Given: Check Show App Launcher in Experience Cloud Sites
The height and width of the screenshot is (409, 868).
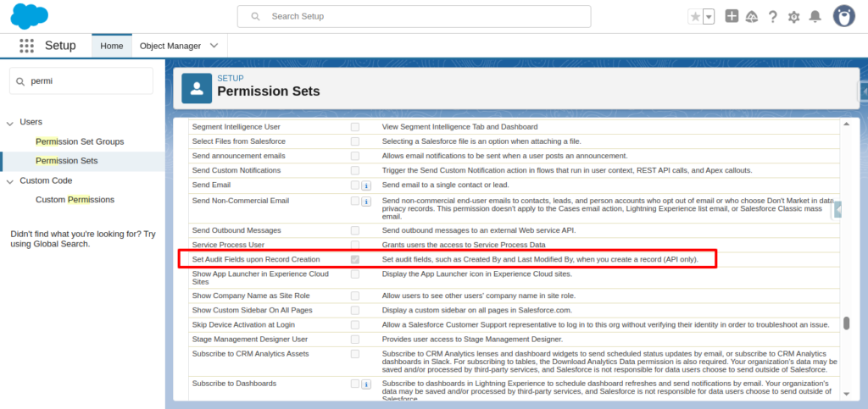Looking at the screenshot, I should pyautogui.click(x=355, y=274).
